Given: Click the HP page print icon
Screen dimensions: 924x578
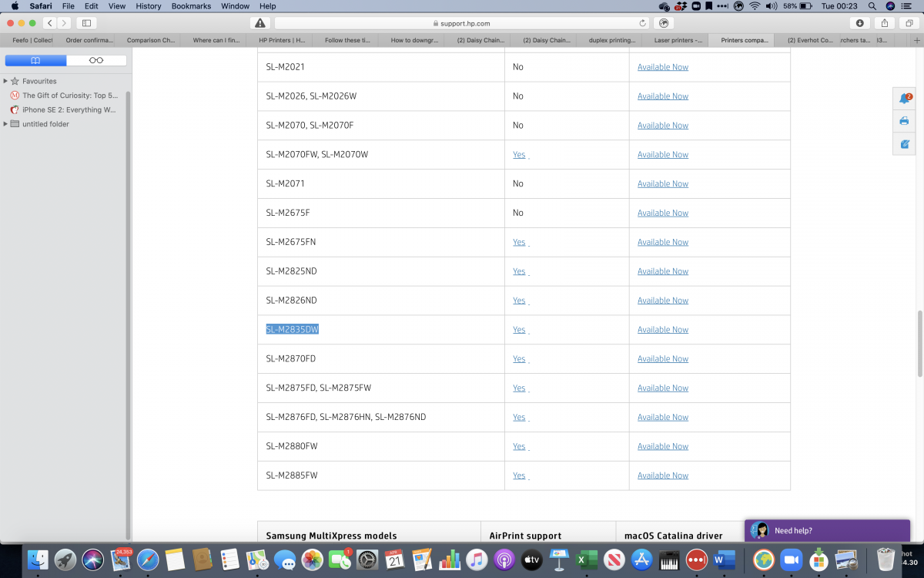Looking at the screenshot, I should (904, 121).
